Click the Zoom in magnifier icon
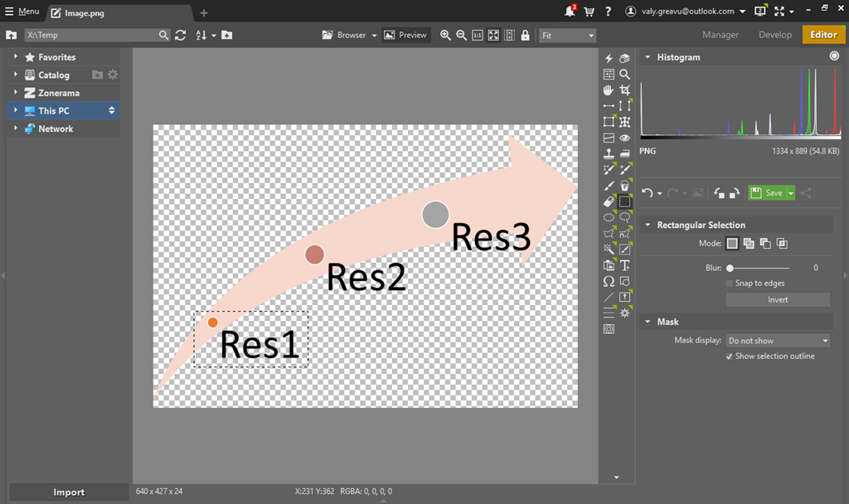 445,36
